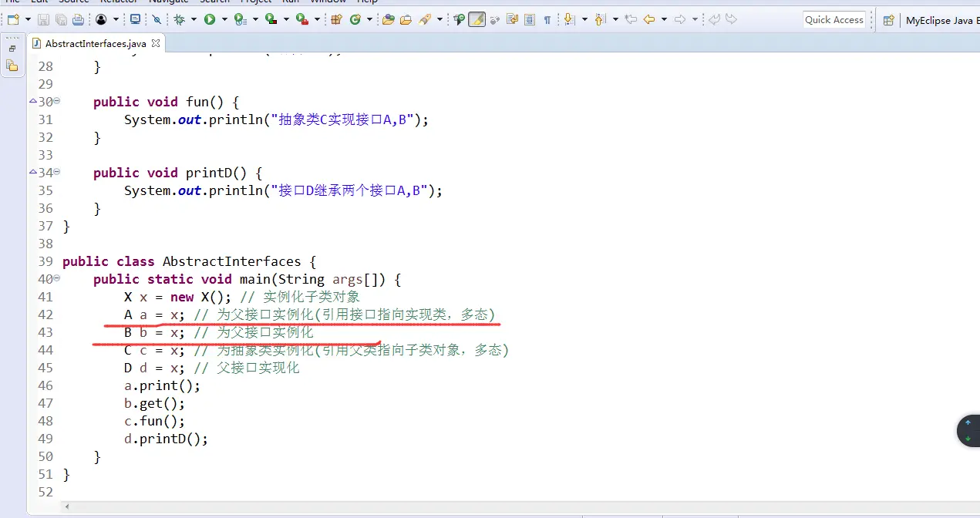Toggle Block Selection mode icon
This screenshot has width=980, height=518.
530,19
